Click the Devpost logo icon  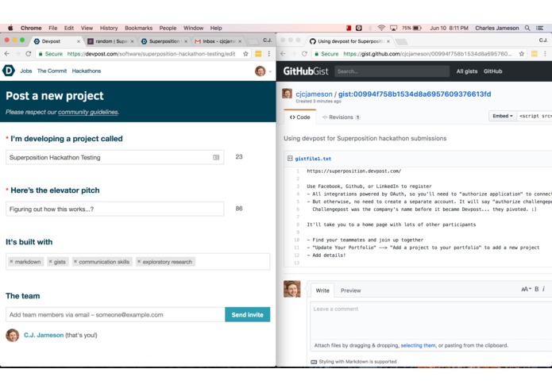pyautogui.click(x=9, y=71)
